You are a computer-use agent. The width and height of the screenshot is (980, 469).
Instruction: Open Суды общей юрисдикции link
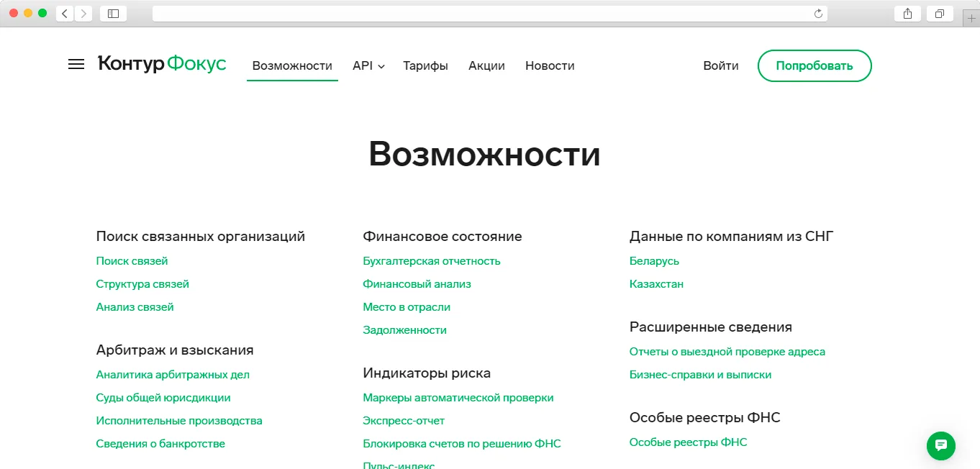click(x=163, y=398)
